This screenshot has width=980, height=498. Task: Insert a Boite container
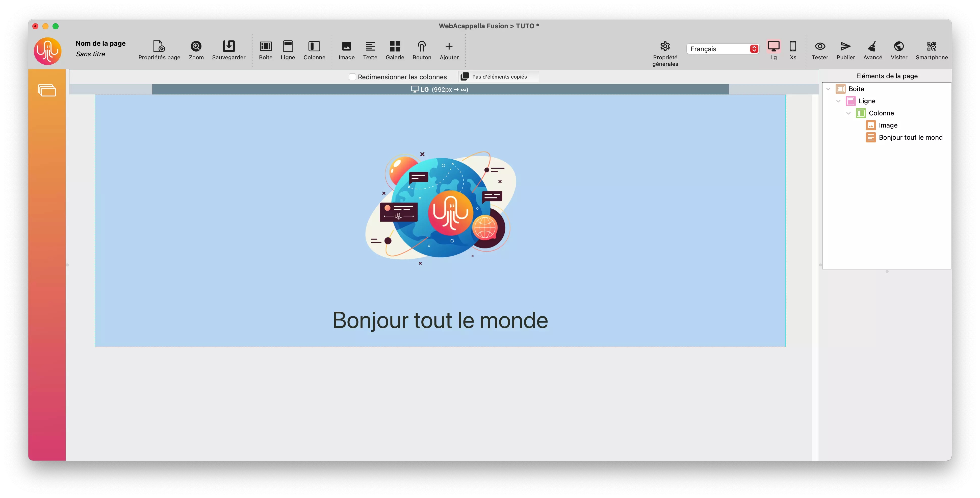coord(266,51)
